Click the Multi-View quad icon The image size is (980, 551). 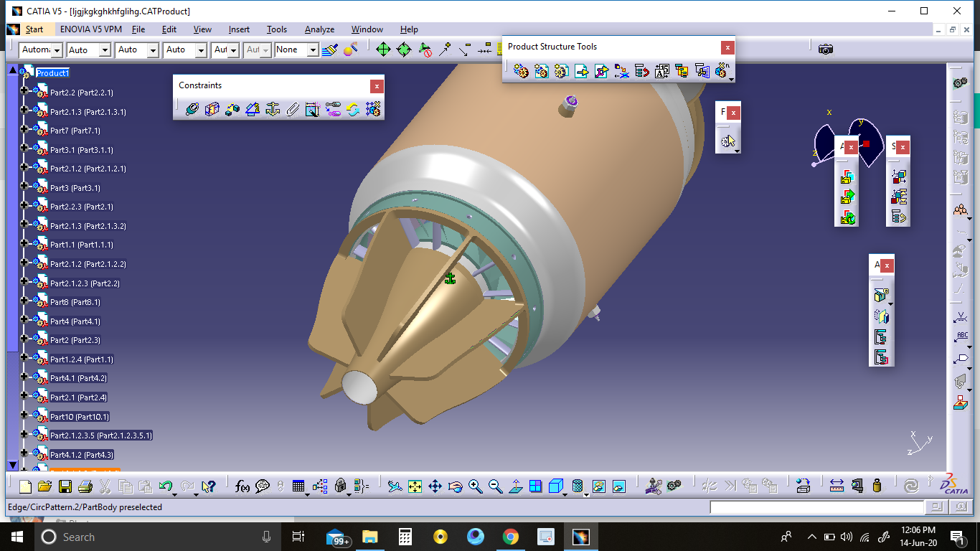[535, 486]
